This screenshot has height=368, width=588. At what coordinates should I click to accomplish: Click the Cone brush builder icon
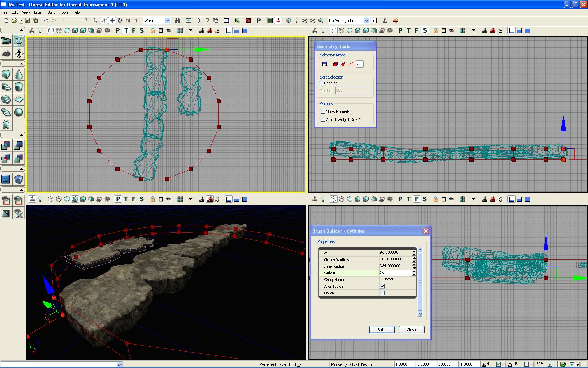(x=19, y=74)
